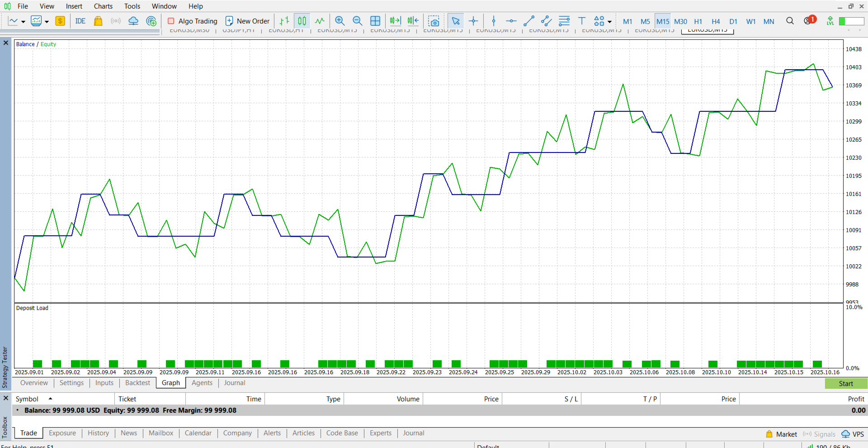Open the Charts menu
The width and height of the screenshot is (868, 448).
pyautogui.click(x=103, y=6)
